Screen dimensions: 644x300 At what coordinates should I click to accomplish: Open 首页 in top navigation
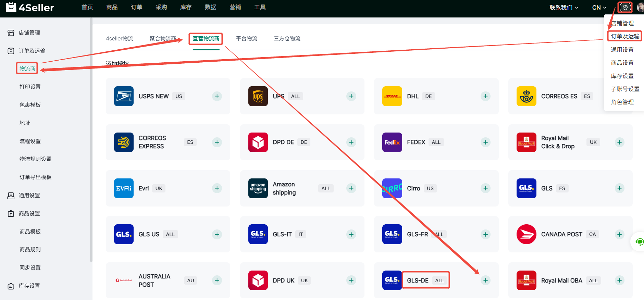(x=87, y=7)
